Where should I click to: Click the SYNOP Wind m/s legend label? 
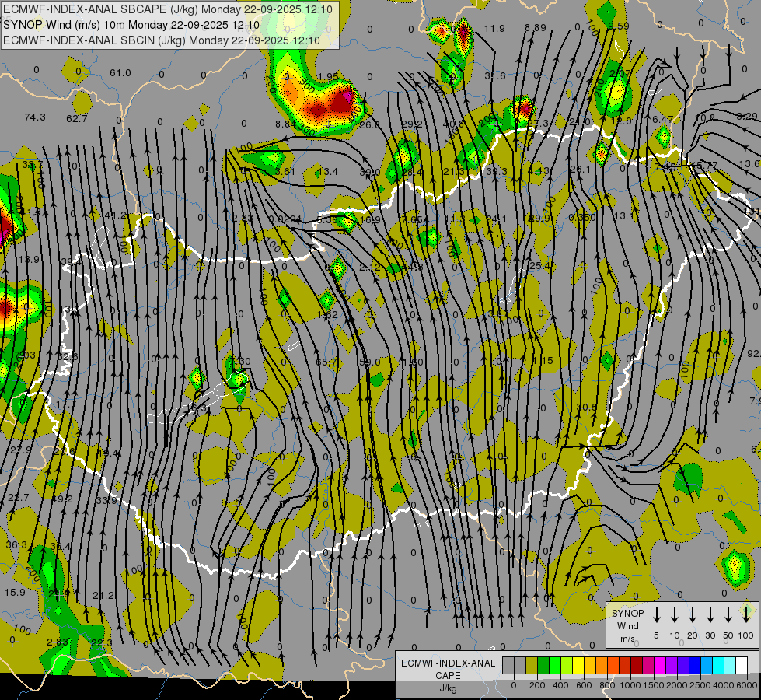pos(627,625)
